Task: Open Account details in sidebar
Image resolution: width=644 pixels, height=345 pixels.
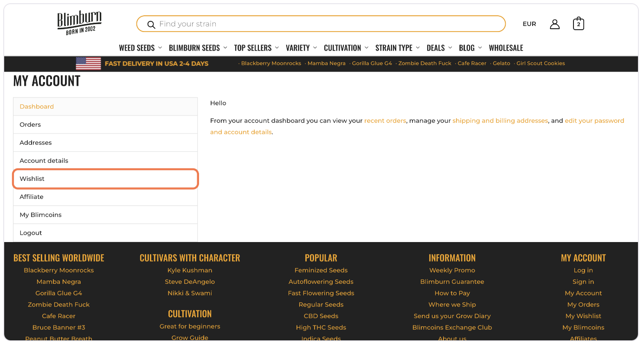Action: pos(105,161)
